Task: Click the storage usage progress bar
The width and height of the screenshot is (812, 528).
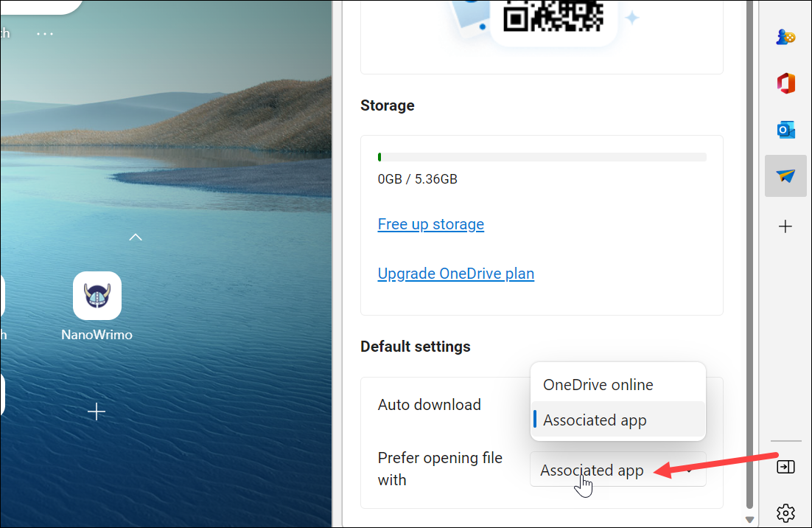Action: pyautogui.click(x=542, y=156)
